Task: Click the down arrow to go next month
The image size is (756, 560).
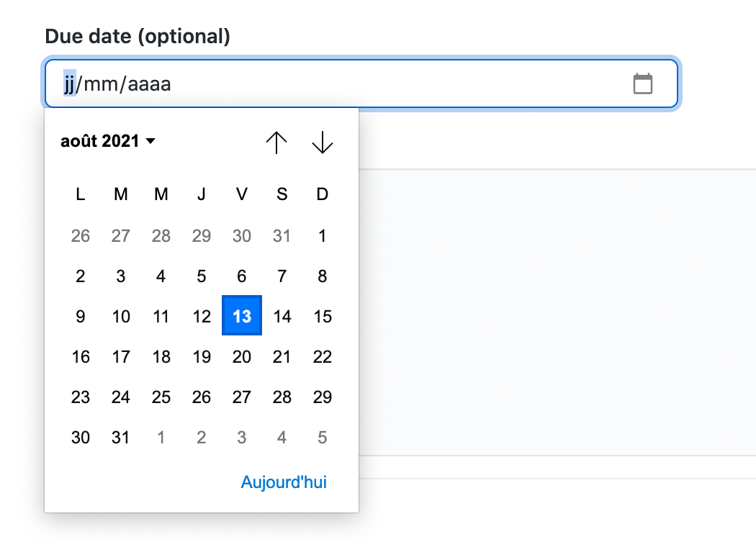Action: (x=322, y=142)
